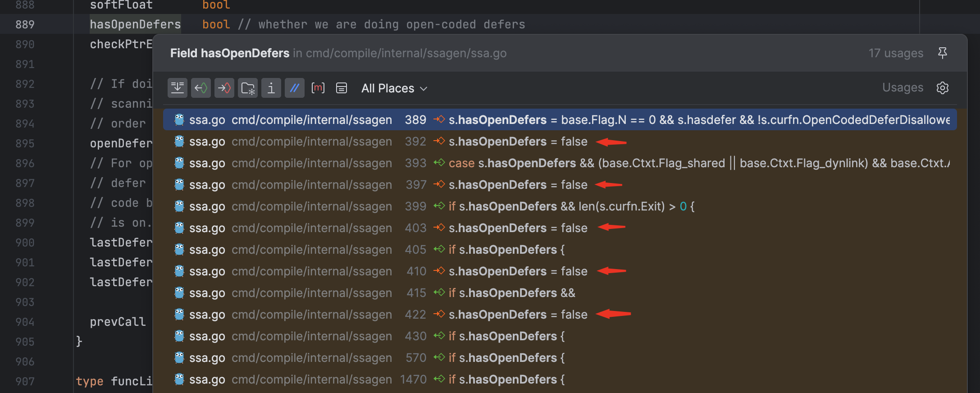Image resolution: width=980 pixels, height=393 pixels.
Task: Select usage at line 392
Action: (560, 142)
